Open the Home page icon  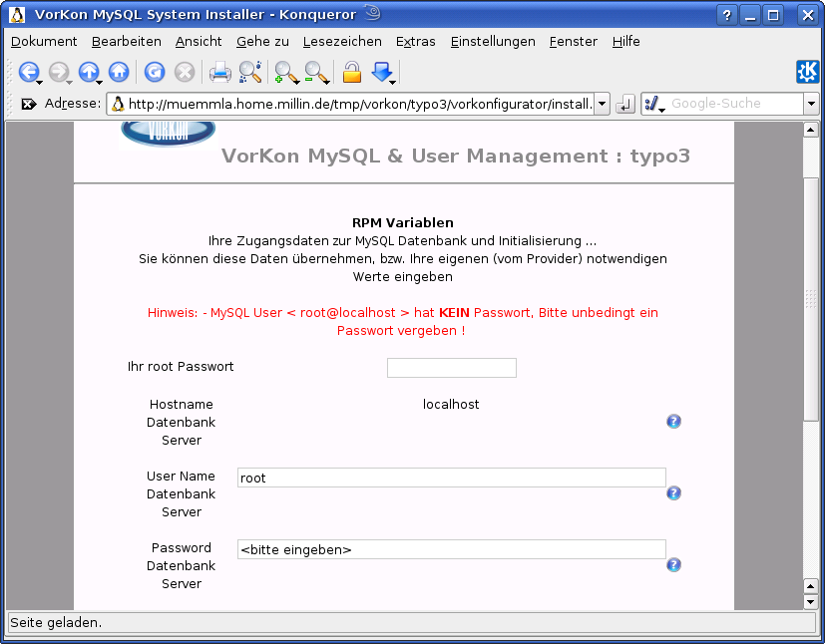coord(119,72)
